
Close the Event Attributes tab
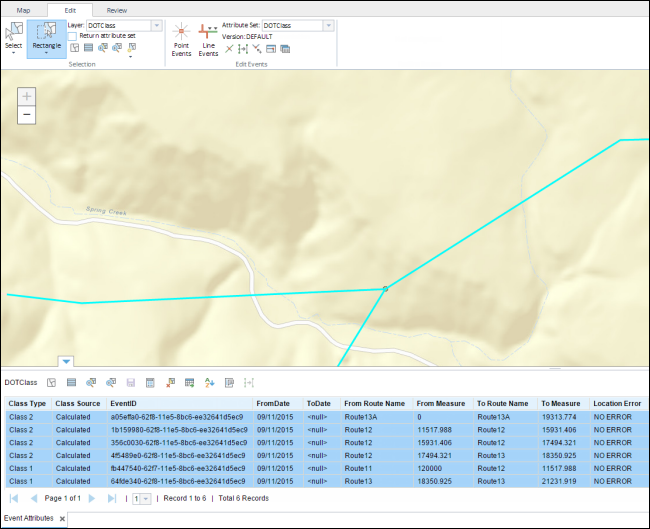pyautogui.click(x=62, y=519)
